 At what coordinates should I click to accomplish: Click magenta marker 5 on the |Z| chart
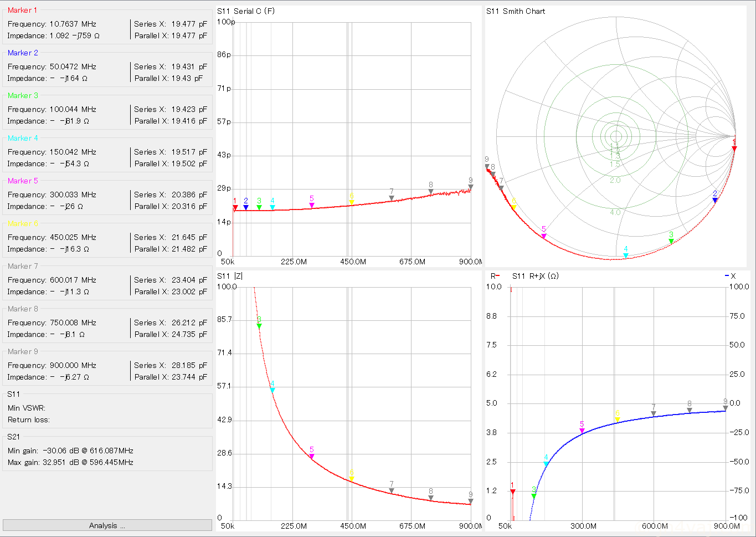pos(312,457)
